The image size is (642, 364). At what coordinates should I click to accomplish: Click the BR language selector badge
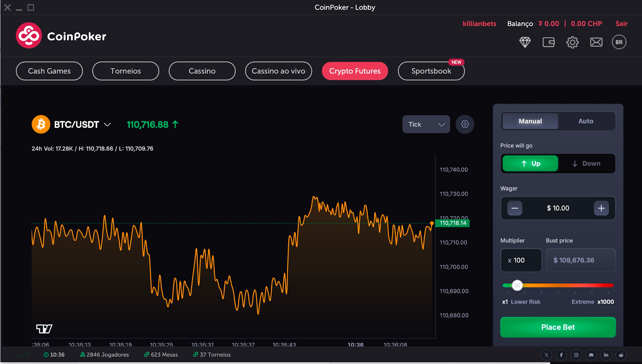[619, 42]
